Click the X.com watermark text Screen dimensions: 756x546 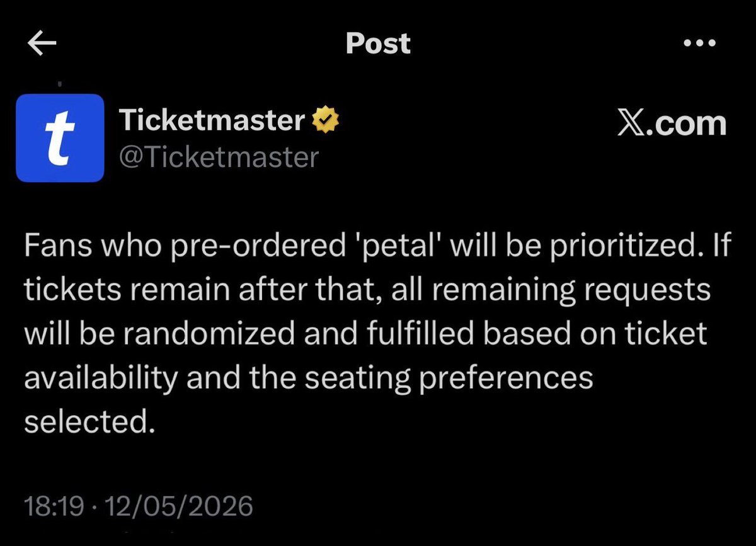pyautogui.click(x=672, y=123)
